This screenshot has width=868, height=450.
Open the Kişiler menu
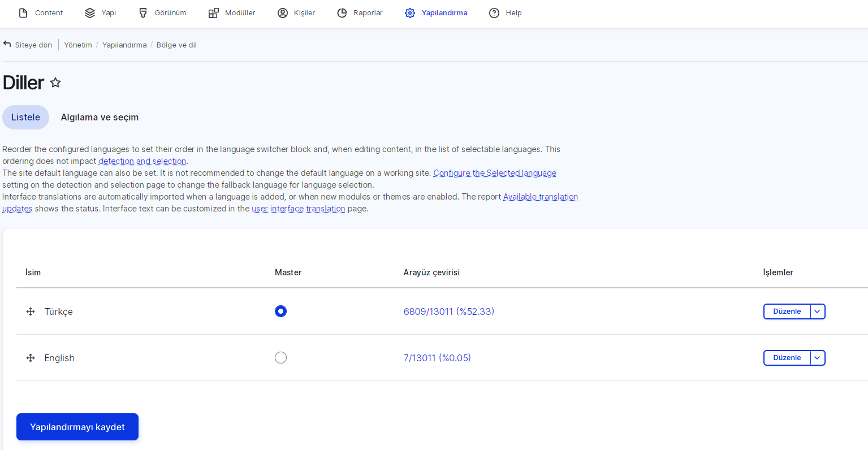[296, 13]
